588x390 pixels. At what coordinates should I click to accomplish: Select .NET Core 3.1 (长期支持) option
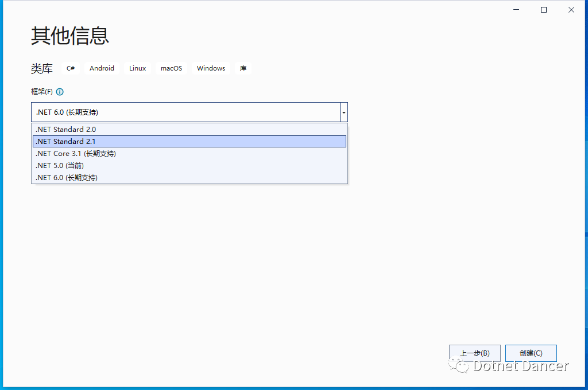pos(189,154)
